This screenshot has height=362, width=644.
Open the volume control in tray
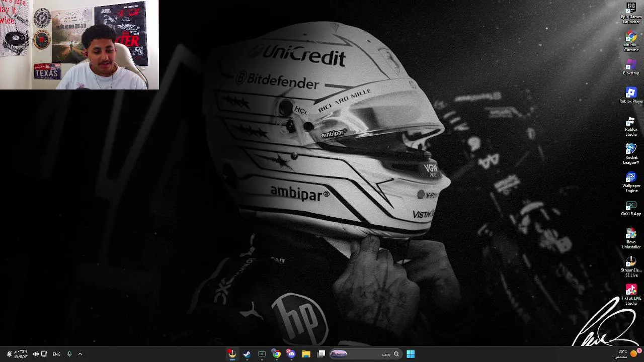pos(36,354)
